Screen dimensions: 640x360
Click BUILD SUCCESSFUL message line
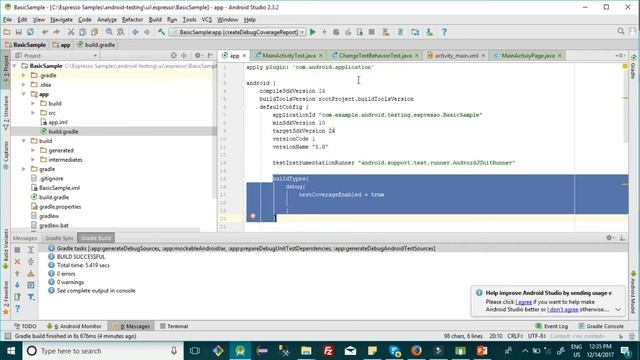click(81, 257)
